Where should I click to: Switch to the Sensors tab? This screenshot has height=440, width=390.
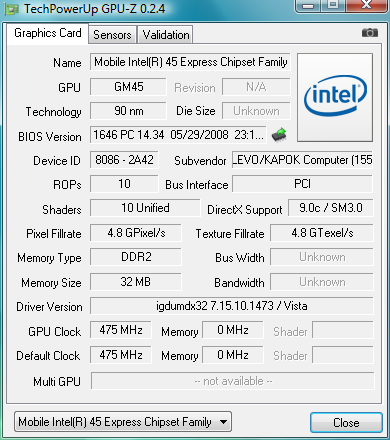(x=112, y=35)
